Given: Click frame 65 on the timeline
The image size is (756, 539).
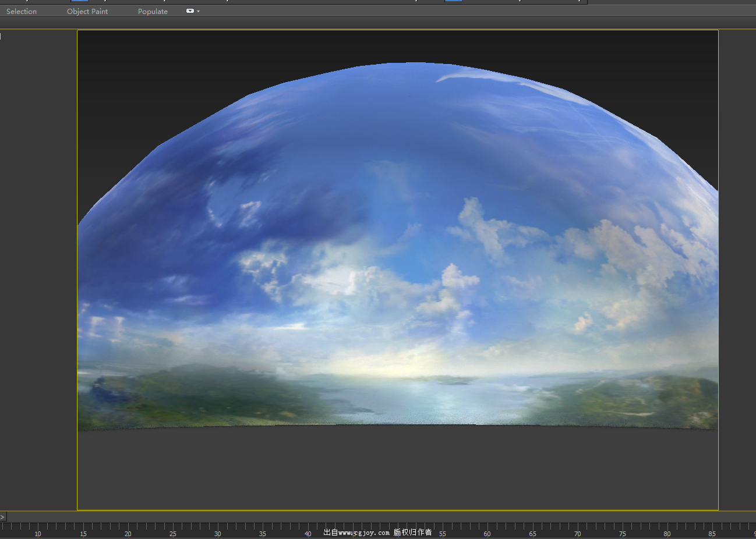Looking at the screenshot, I should point(533,534).
